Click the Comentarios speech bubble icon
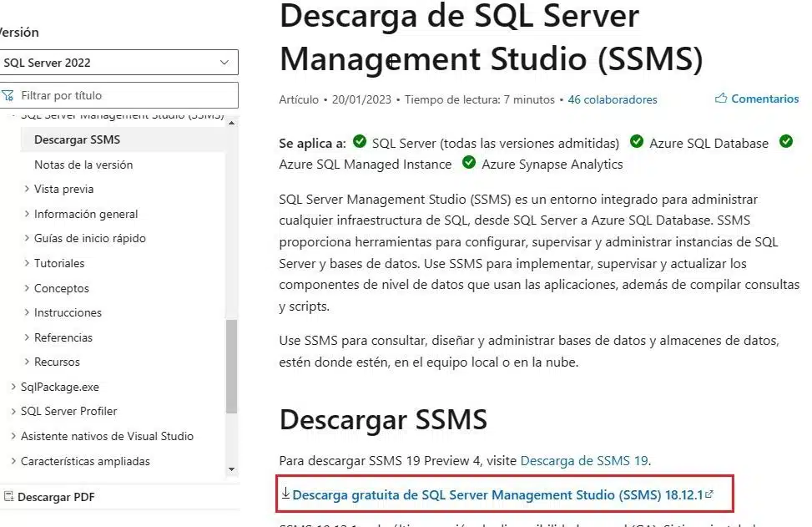Image resolution: width=812 pixels, height=527 pixels. [720, 98]
